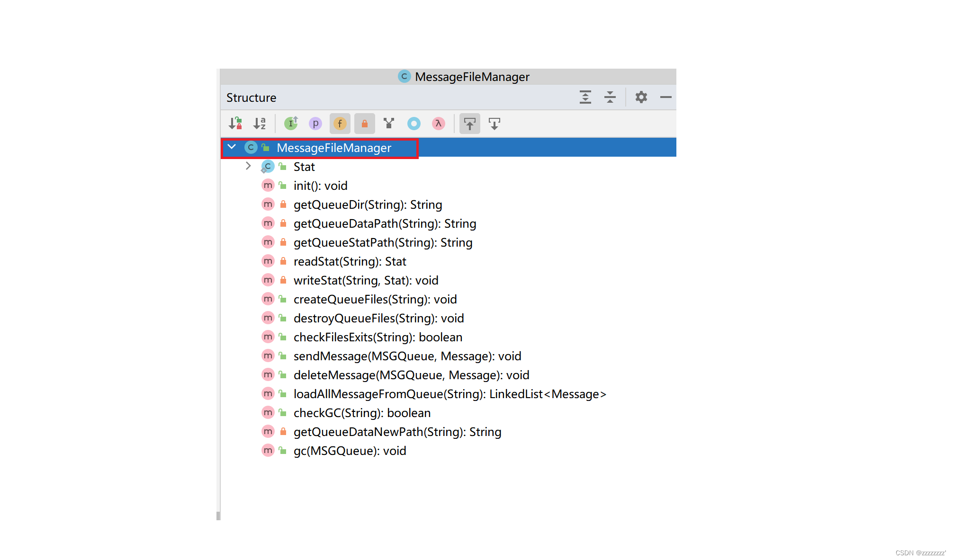Select writeStat(String, Stat): void method

pyautogui.click(x=449, y=280)
